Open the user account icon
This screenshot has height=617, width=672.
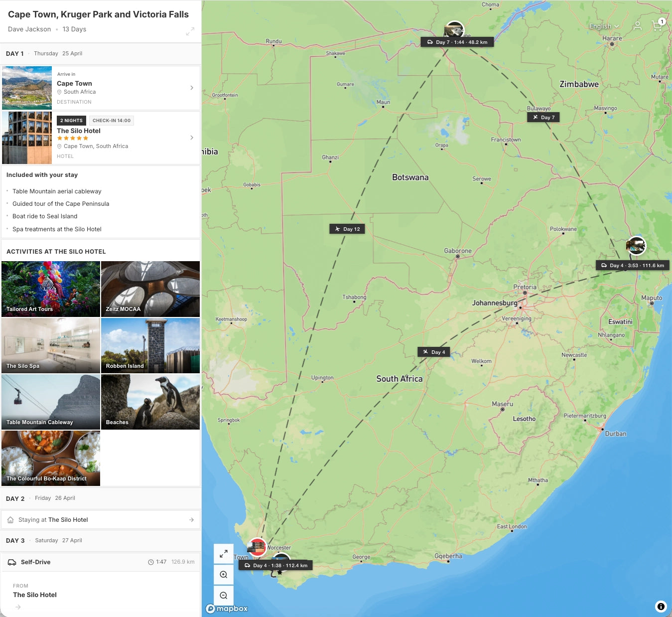click(x=637, y=26)
